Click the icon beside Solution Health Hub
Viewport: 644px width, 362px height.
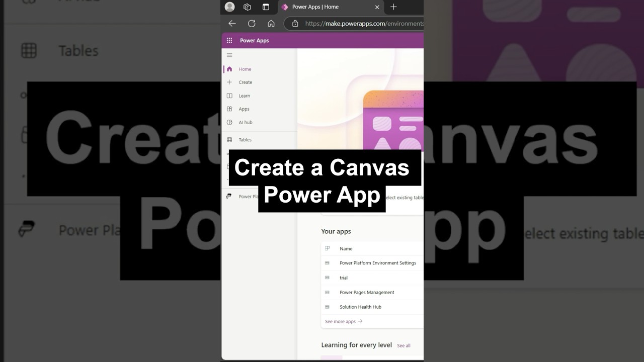(327, 307)
